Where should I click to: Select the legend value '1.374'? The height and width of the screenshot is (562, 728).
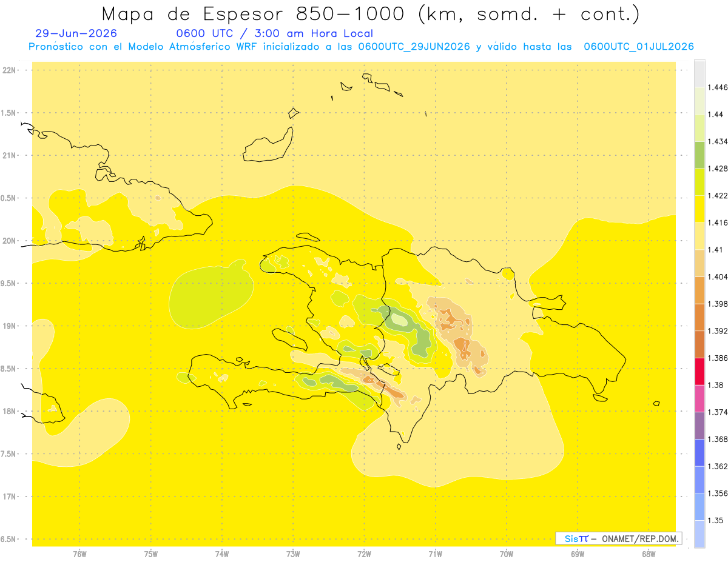click(717, 412)
